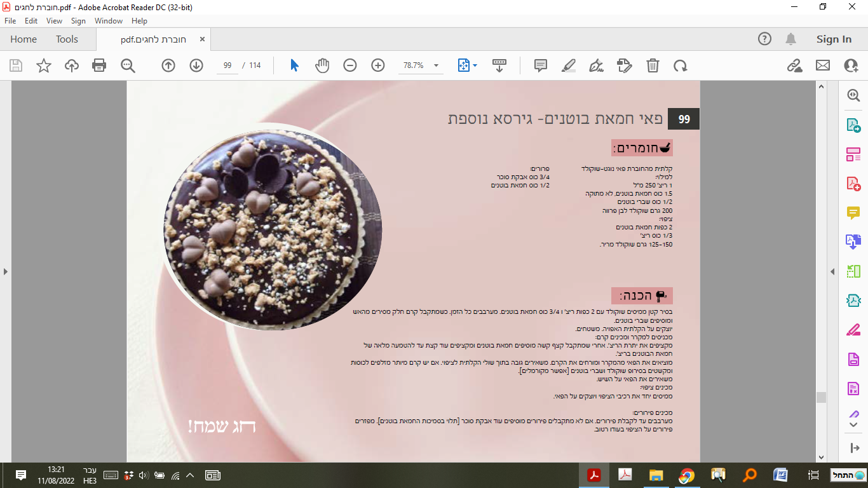The height and width of the screenshot is (488, 868).
Task: Click the current page number field
Action: pyautogui.click(x=227, y=65)
